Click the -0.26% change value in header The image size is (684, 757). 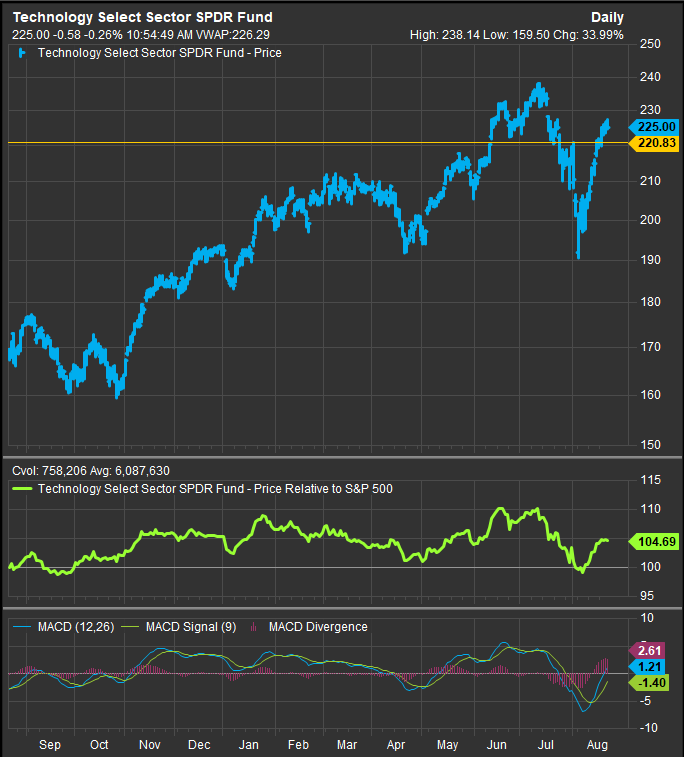[103, 35]
